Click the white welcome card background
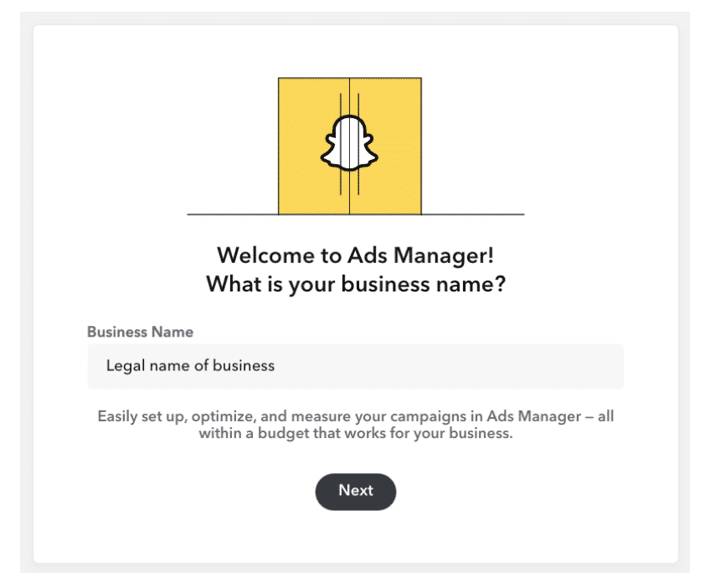The image size is (710, 588). coord(355,536)
